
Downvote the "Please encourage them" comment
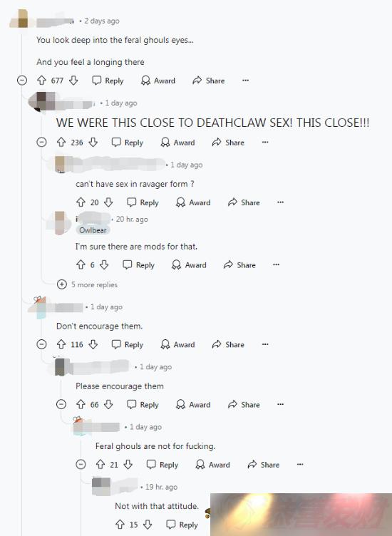108,404
